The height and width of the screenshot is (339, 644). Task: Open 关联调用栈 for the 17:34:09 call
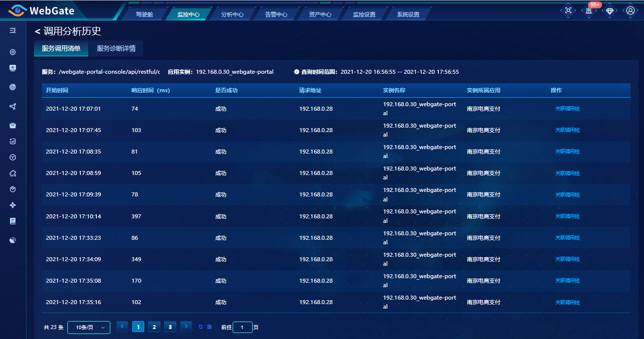click(x=568, y=259)
